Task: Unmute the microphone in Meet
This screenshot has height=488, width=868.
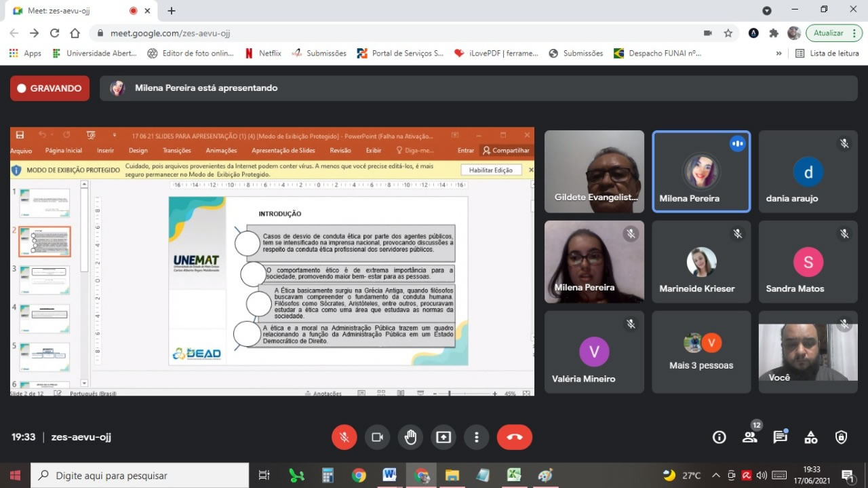Action: pyautogui.click(x=344, y=437)
